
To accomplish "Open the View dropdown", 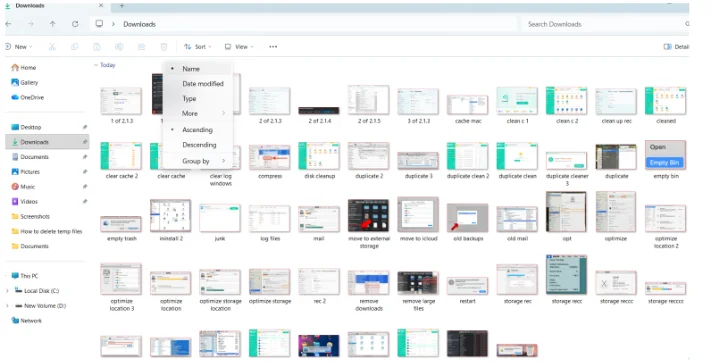I will [239, 47].
